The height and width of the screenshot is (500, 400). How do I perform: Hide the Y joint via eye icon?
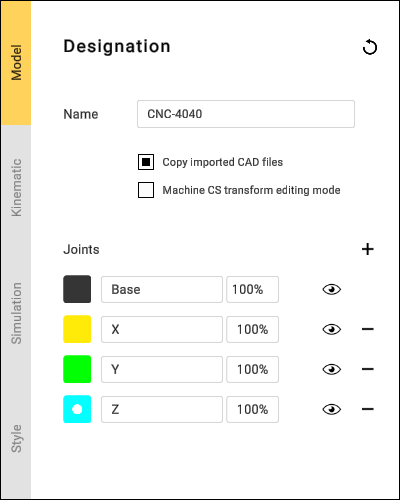coord(332,369)
